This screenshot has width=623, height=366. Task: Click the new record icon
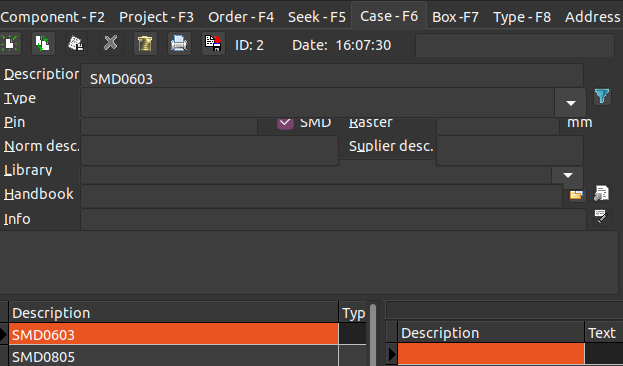point(10,43)
